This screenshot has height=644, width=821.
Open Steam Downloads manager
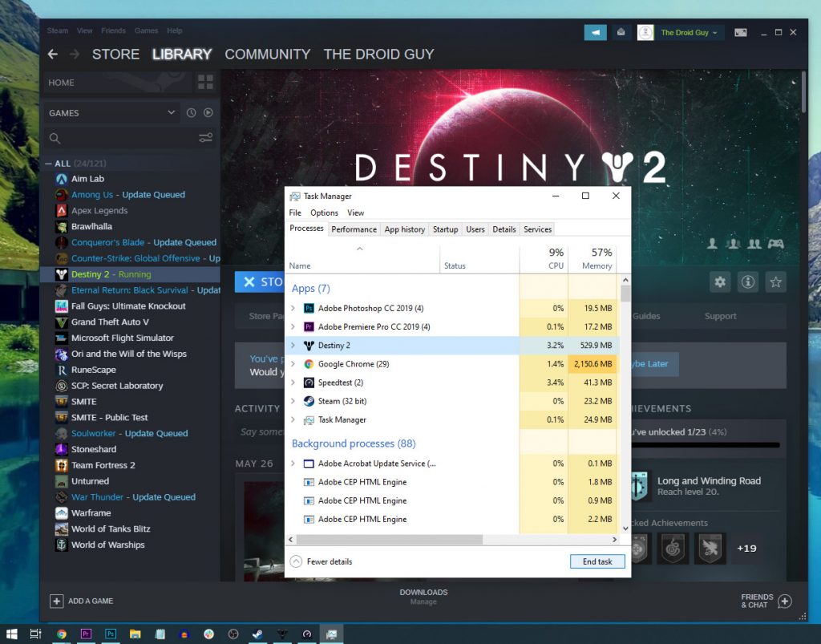pos(423,597)
